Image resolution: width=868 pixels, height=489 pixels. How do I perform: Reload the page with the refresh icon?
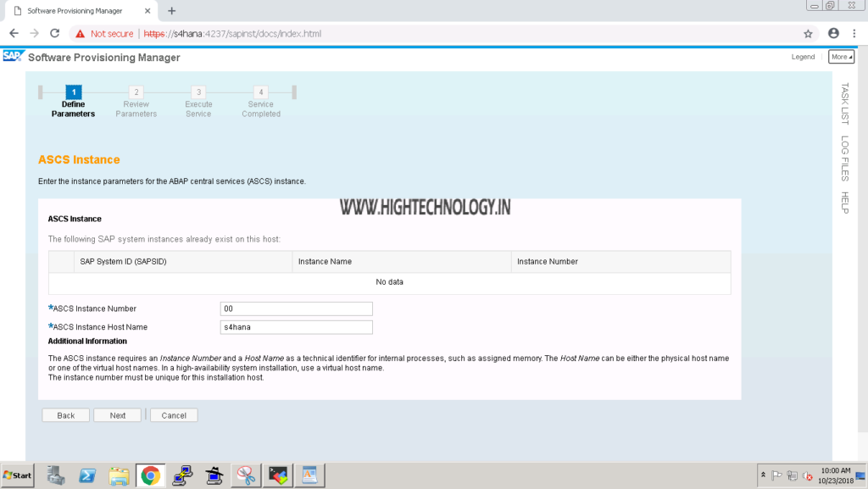pyautogui.click(x=55, y=34)
